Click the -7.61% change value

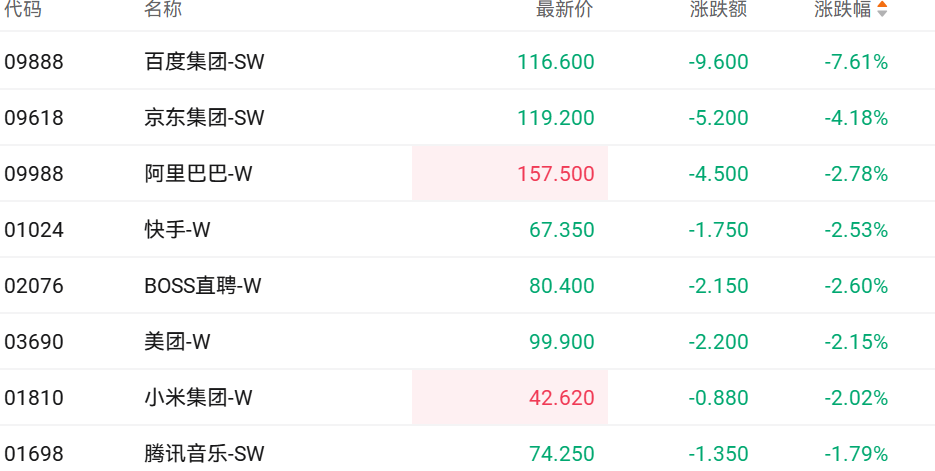(x=856, y=62)
